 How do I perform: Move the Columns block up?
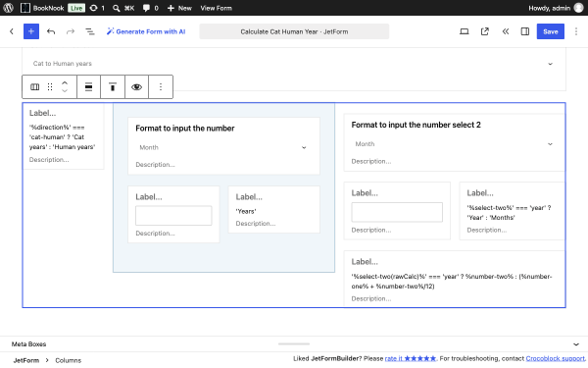click(65, 83)
